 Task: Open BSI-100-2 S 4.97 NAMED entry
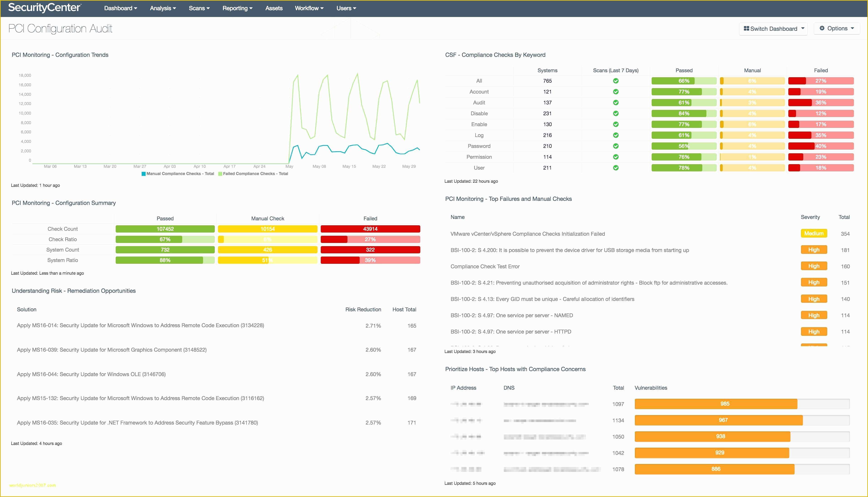[x=512, y=315]
